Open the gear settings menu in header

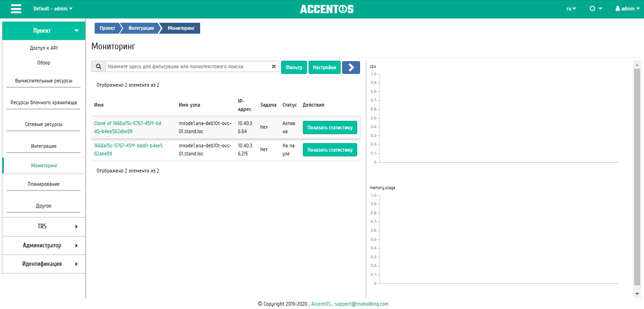tap(595, 9)
